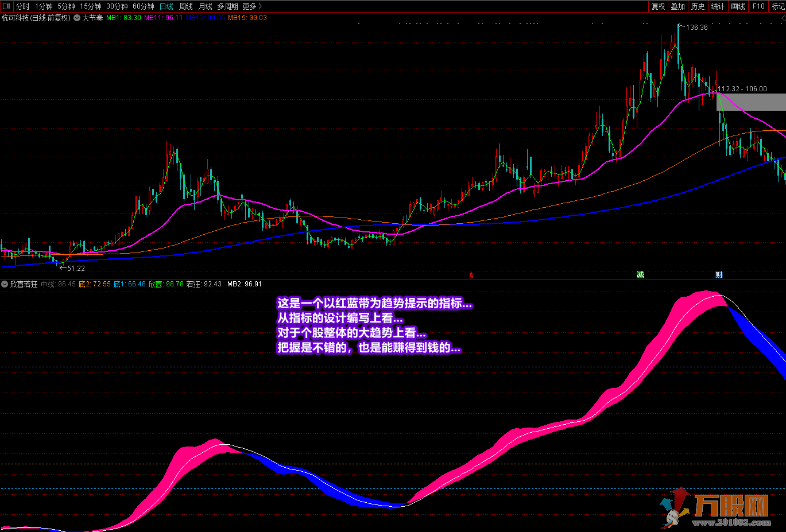Select the 15分钟 period tab
The image size is (786, 532).
click(x=91, y=6)
